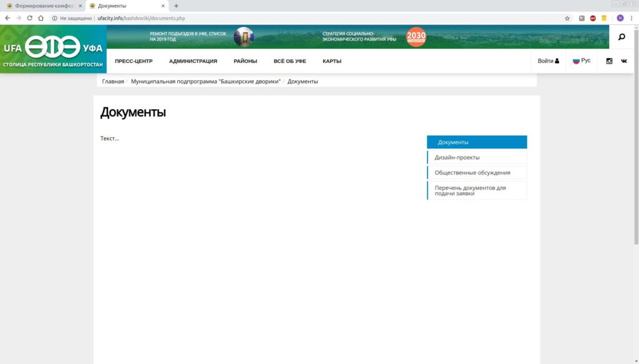Expand the Администрация navigation menu
Viewport: 639px width, 364px height.
[193, 61]
